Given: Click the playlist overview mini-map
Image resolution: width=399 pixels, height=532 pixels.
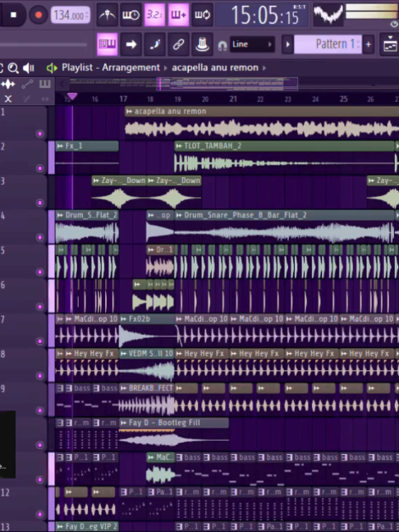Looking at the screenshot, I should pos(227,84).
